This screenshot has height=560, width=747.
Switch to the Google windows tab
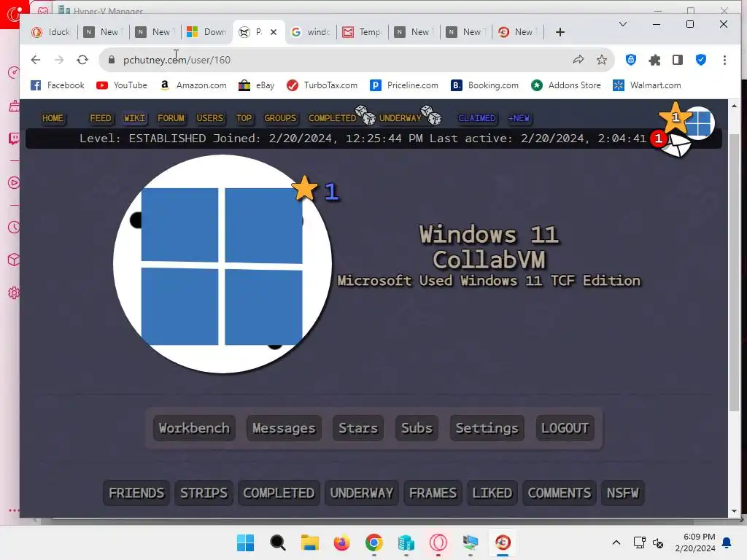[x=311, y=32]
